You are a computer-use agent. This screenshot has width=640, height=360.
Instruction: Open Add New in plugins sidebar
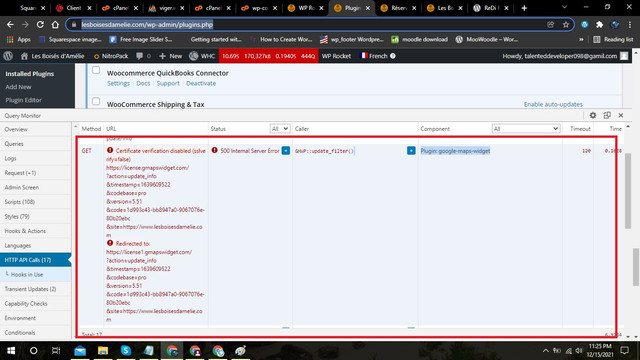18,87
